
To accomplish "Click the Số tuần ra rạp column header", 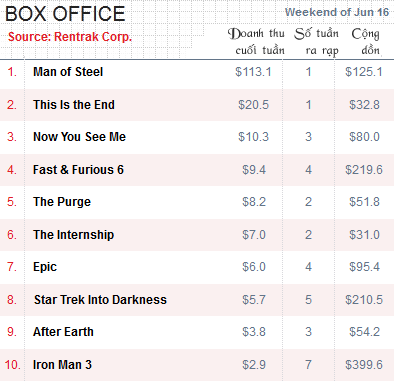I will (x=316, y=42).
